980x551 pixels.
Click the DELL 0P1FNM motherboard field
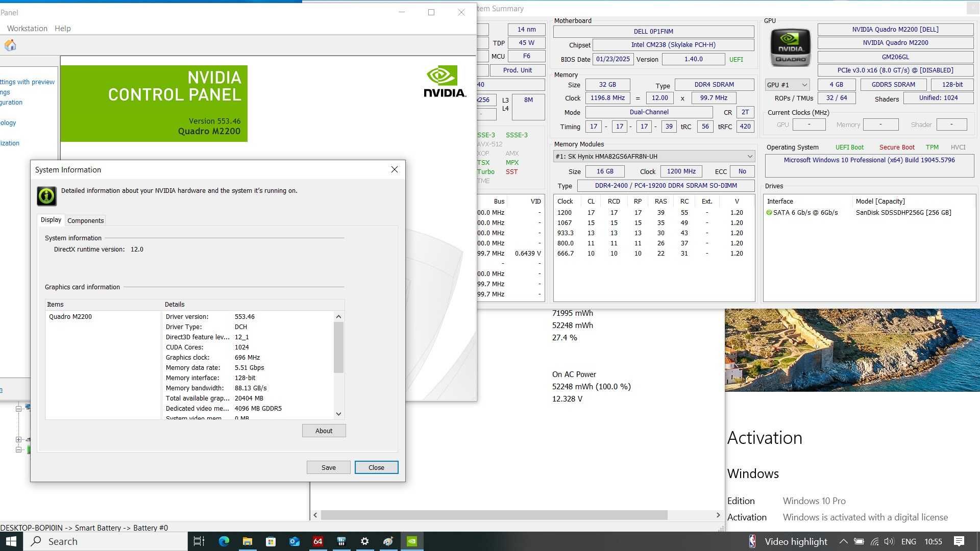(x=653, y=32)
